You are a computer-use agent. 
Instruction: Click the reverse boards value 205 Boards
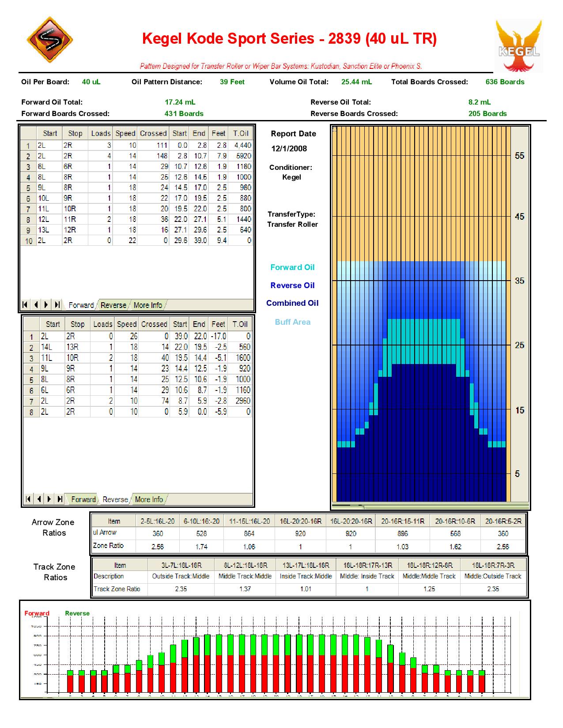pyautogui.click(x=487, y=114)
